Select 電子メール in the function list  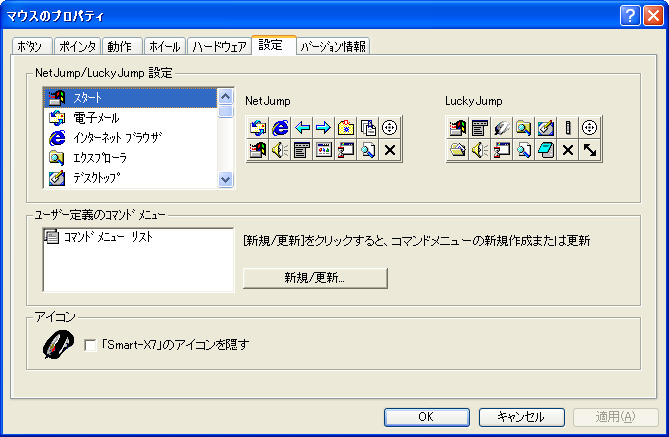(x=130, y=118)
